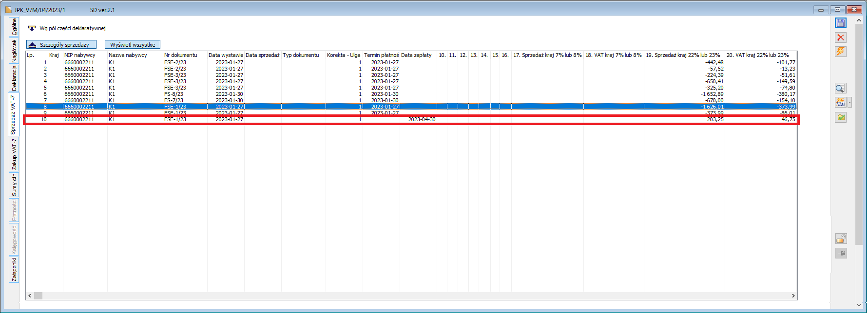868x314 pixels.
Task: Select the Sprzedaż VAT-7 tab
Action: click(13, 115)
